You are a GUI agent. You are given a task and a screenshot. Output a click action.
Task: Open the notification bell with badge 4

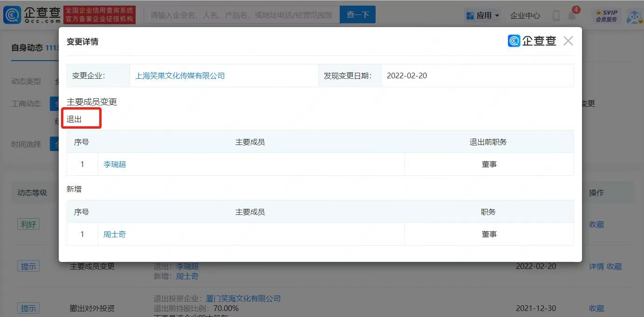(x=572, y=15)
